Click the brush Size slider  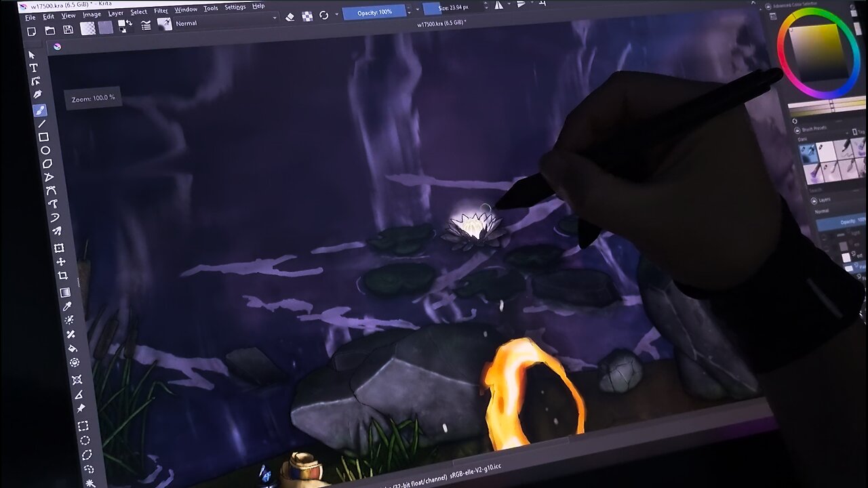(x=452, y=8)
